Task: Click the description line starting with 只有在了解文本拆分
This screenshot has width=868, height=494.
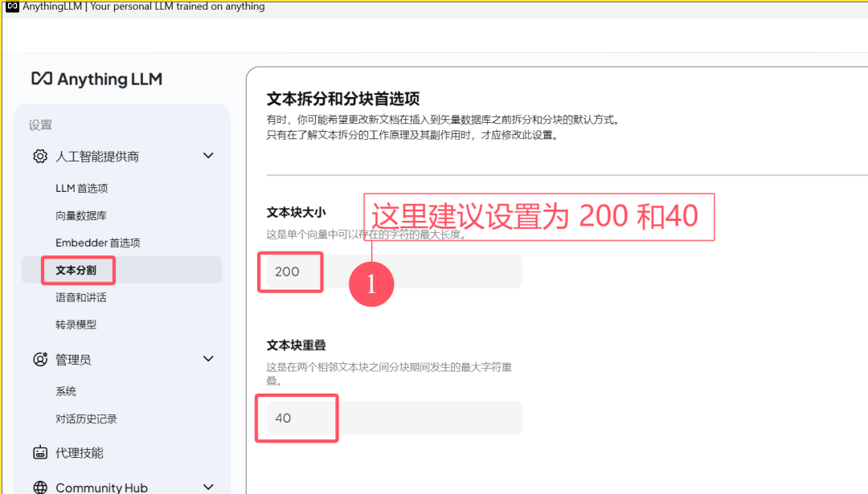Action: click(414, 135)
